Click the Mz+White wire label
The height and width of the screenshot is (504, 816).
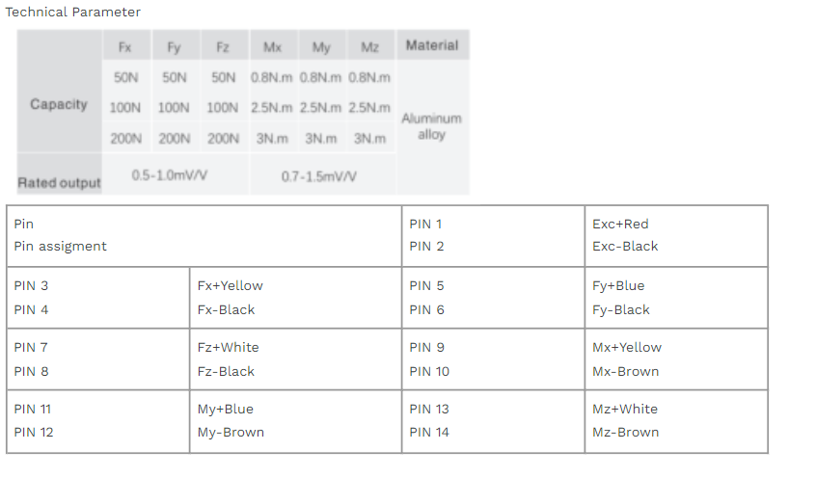click(x=624, y=410)
